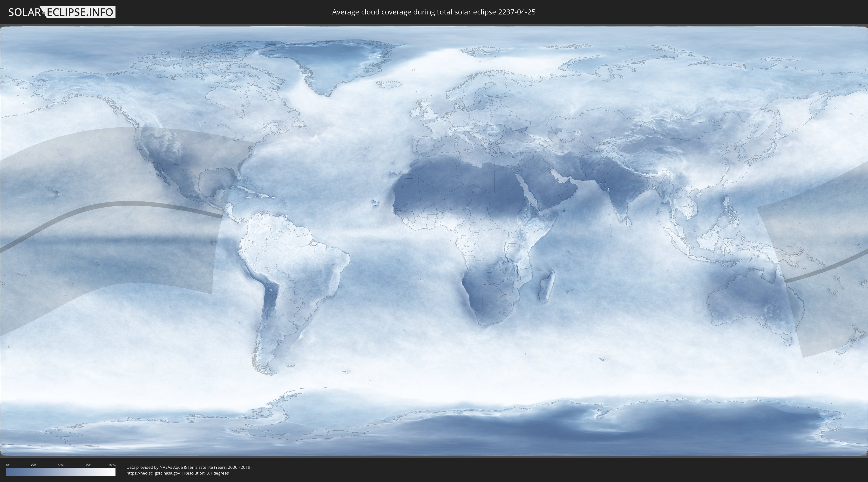This screenshot has width=868, height=482.
Task: Click the world cloud coverage map image
Action: click(x=434, y=241)
